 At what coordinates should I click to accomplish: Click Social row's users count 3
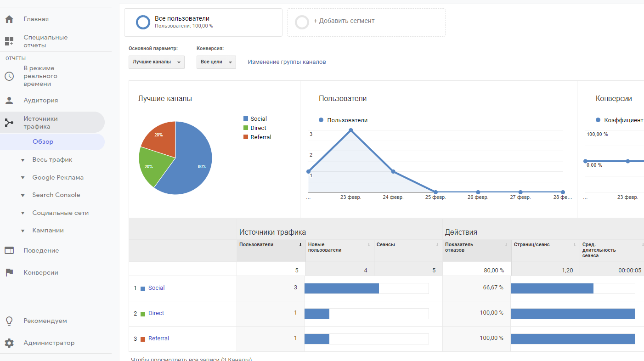[x=295, y=288]
